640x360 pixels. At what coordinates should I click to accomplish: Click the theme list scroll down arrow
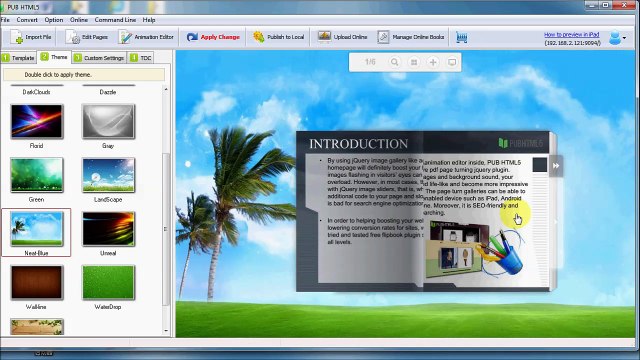pyautogui.click(x=166, y=331)
